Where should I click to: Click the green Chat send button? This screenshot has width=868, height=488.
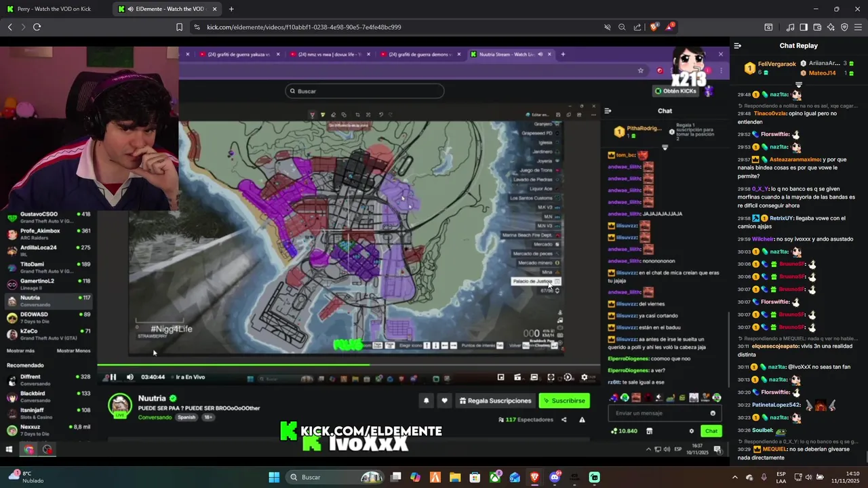(x=711, y=431)
